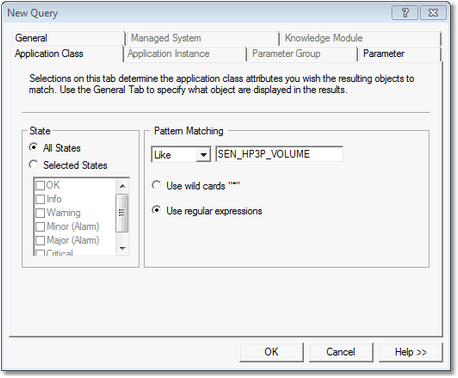
Task: Expand help with Help >> button
Action: [411, 352]
